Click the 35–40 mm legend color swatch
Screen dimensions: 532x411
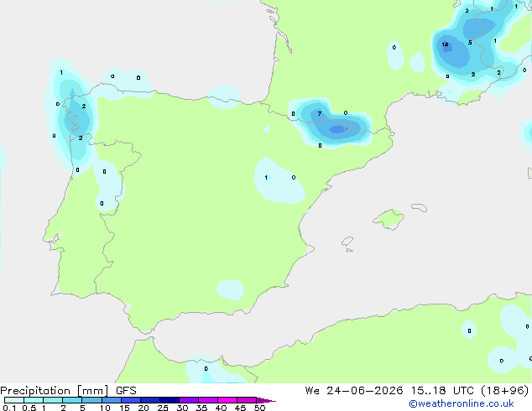[208, 400]
